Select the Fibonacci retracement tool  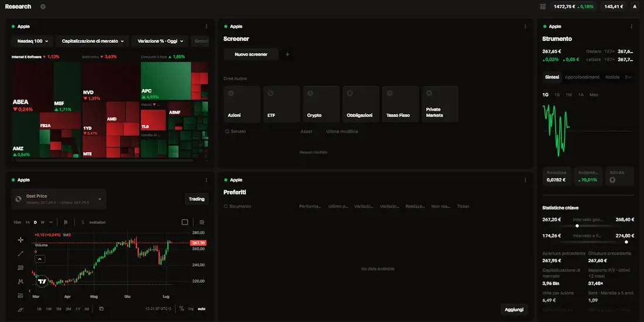click(x=20, y=268)
